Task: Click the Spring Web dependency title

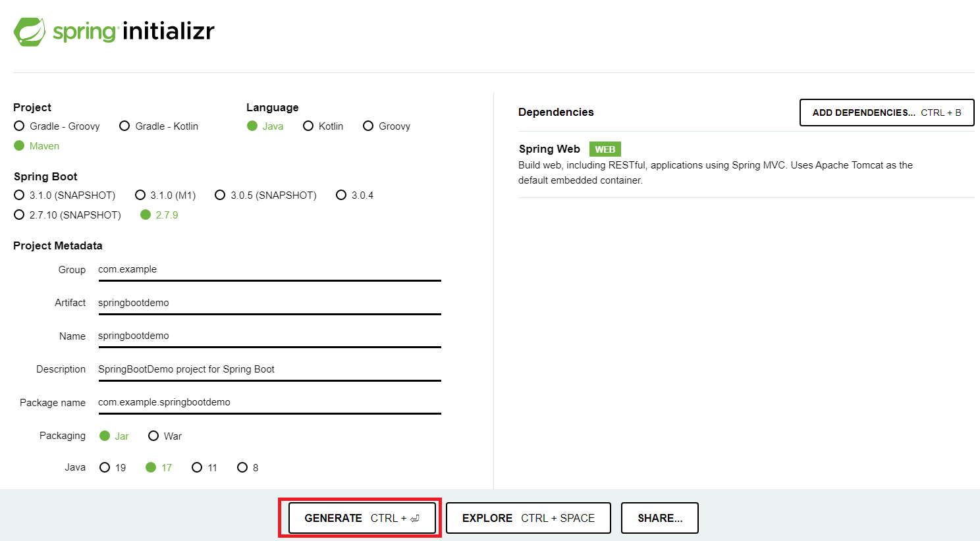Action: pos(549,149)
